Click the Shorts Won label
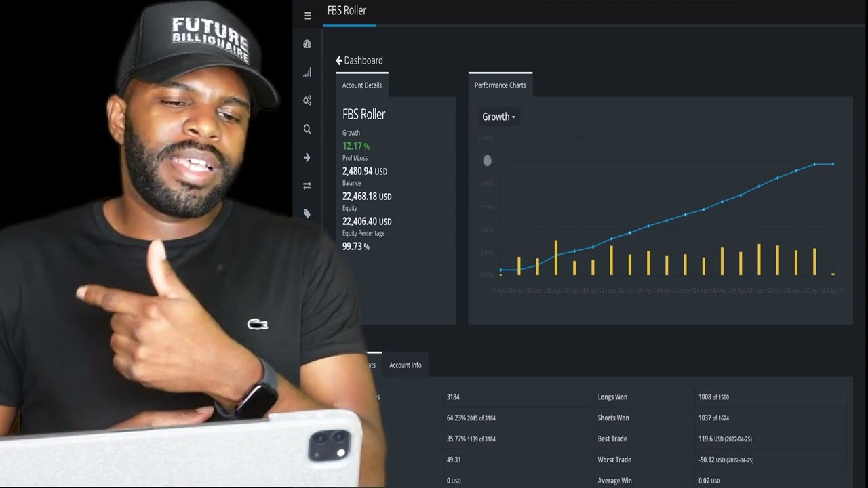Viewport: 868px width, 488px height. pyautogui.click(x=613, y=418)
